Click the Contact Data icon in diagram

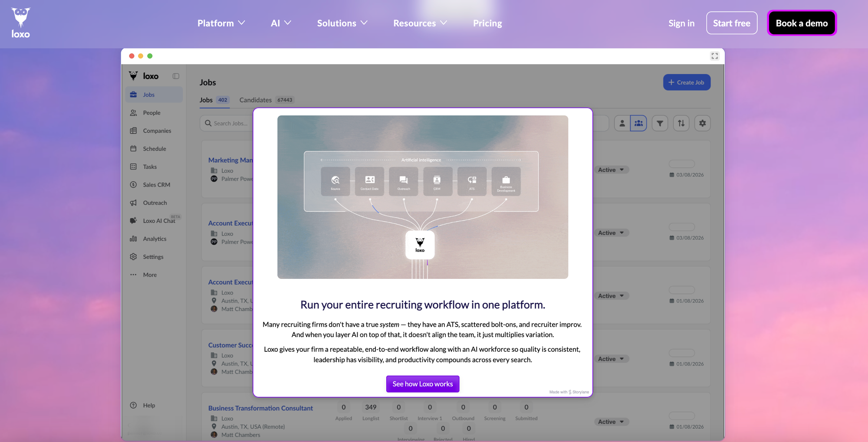point(369,181)
